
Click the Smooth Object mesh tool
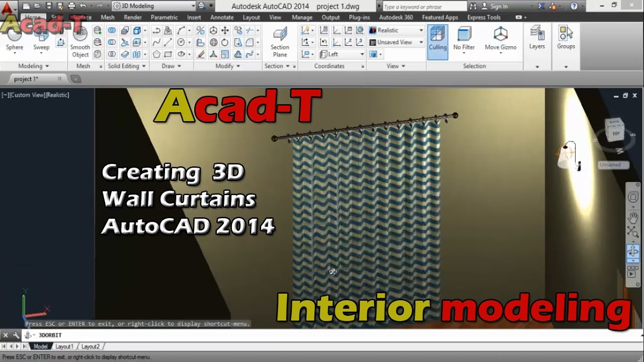[x=80, y=42]
